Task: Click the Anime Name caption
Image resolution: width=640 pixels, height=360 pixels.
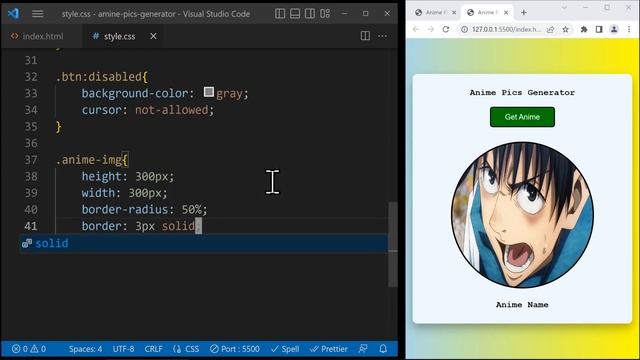Action: pyautogui.click(x=522, y=305)
